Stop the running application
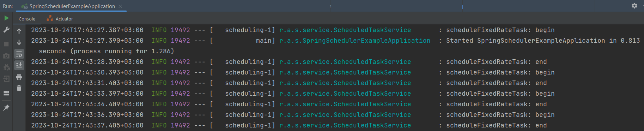 pyautogui.click(x=6, y=44)
